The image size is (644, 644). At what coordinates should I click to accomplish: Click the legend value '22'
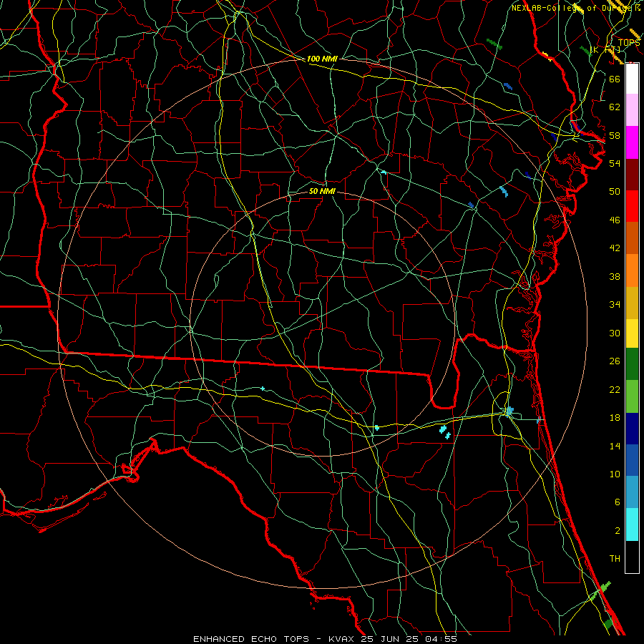click(x=615, y=389)
